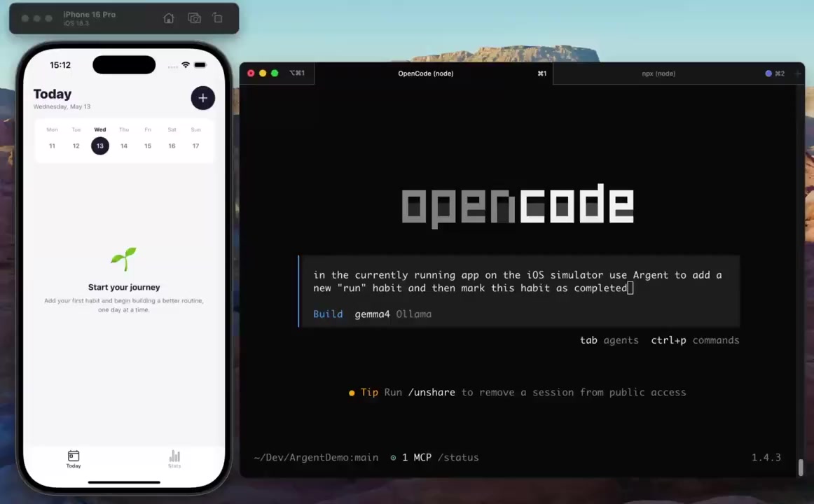Click the Build agent label

[x=328, y=314]
